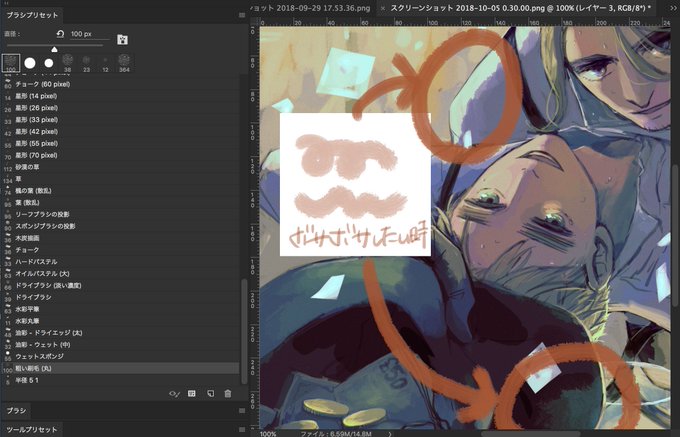The image size is (680, 437).
Task: Select the チョーク brush numbered 36
Action: (121, 250)
